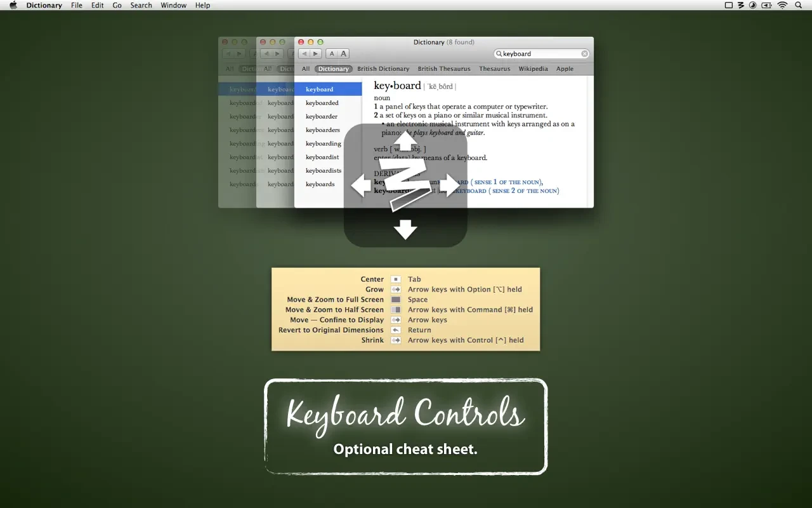Click the Revert to Original Dimensions arrow icon
Viewport: 812px width, 508px height.
point(396,330)
